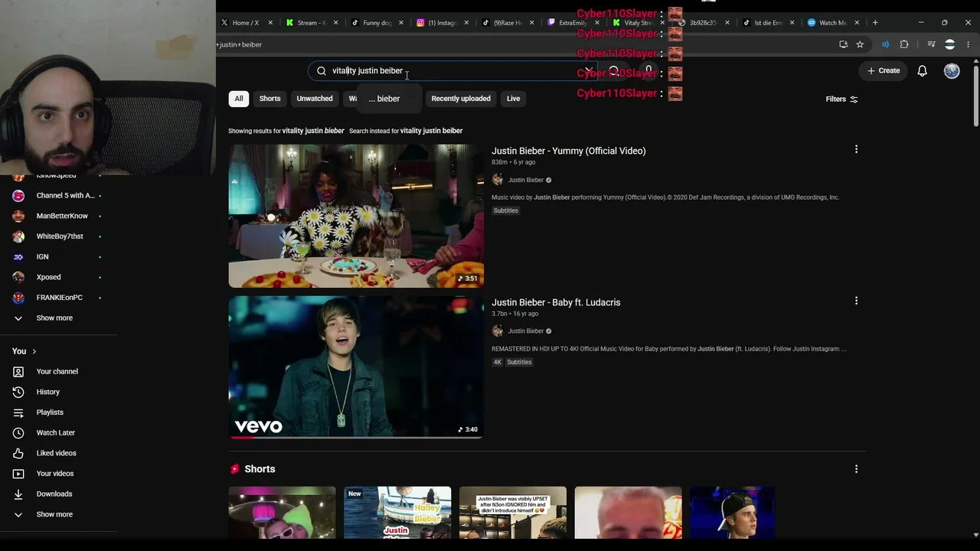
Task: Select the Live filter chip
Action: click(513, 99)
